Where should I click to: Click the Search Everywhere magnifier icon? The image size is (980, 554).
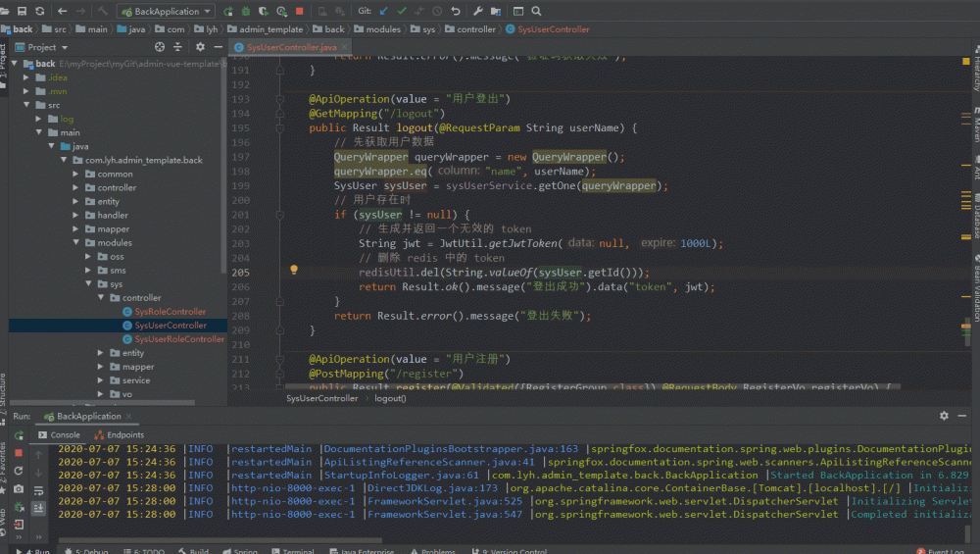click(x=536, y=11)
